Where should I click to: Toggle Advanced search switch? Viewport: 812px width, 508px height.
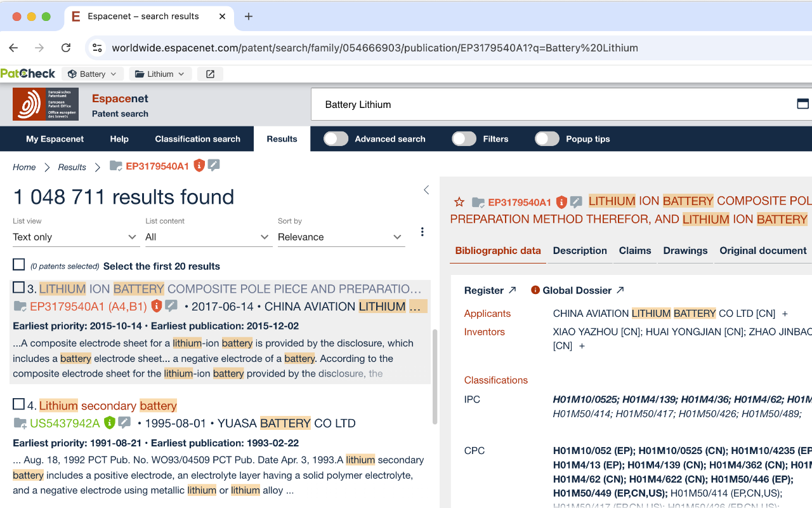(336, 139)
